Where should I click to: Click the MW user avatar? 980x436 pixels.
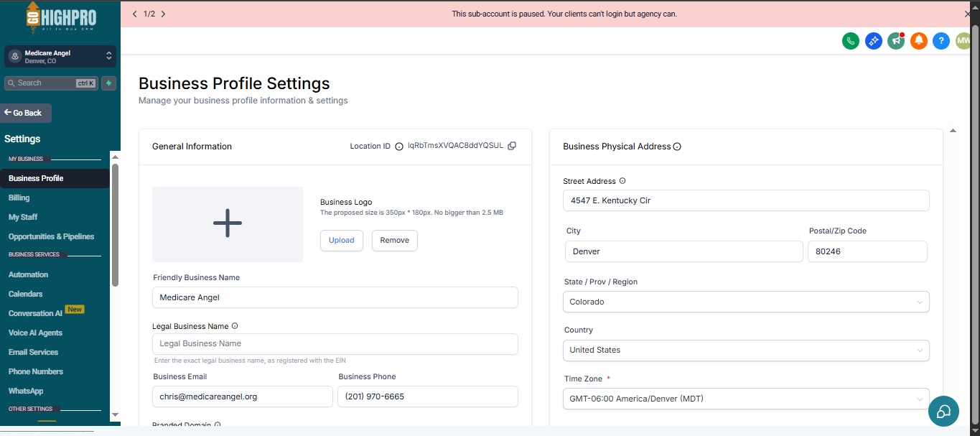tap(963, 41)
